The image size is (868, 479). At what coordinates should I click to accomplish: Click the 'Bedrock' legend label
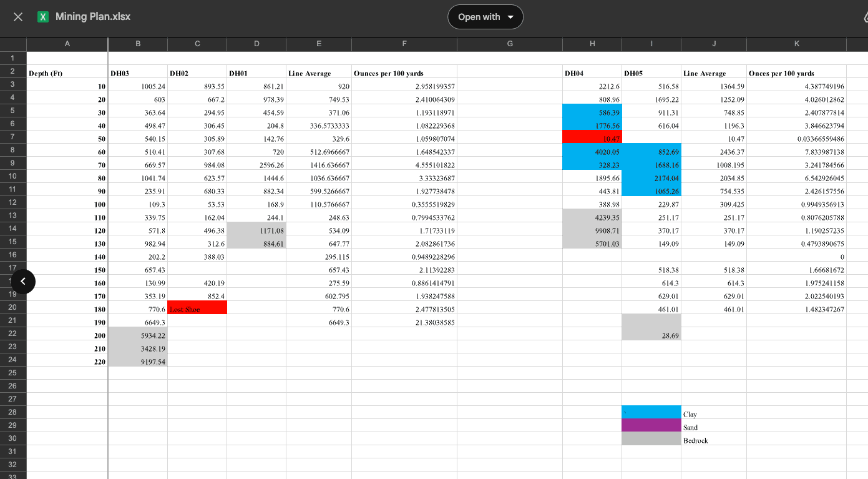click(x=695, y=440)
